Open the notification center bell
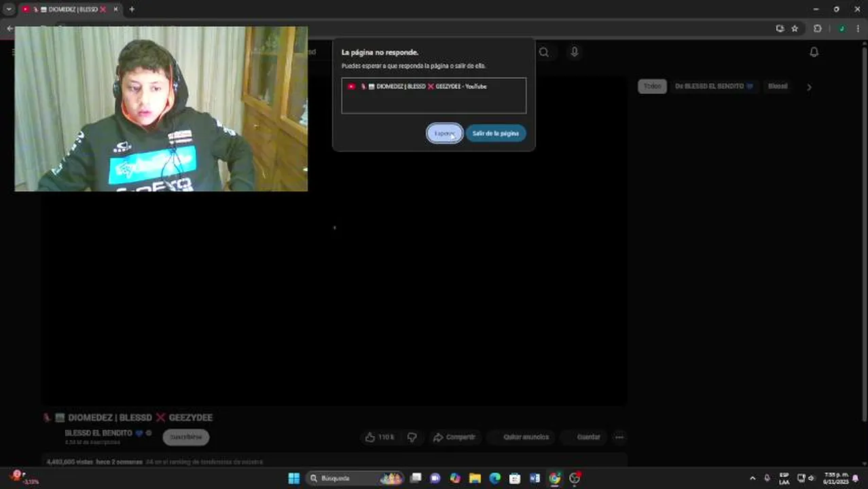This screenshot has height=489, width=868. 856,478
